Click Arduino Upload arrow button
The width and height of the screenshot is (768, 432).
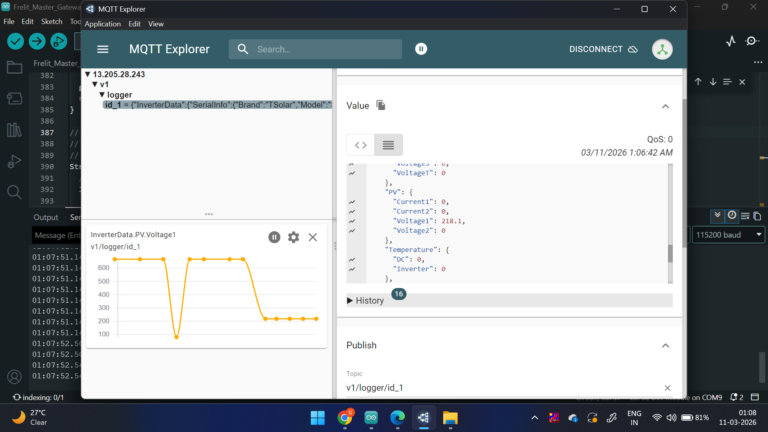(37, 42)
